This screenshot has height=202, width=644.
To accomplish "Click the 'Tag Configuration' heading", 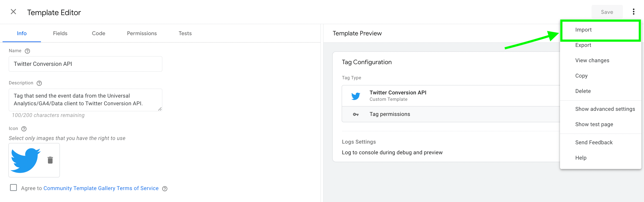I will point(367,62).
